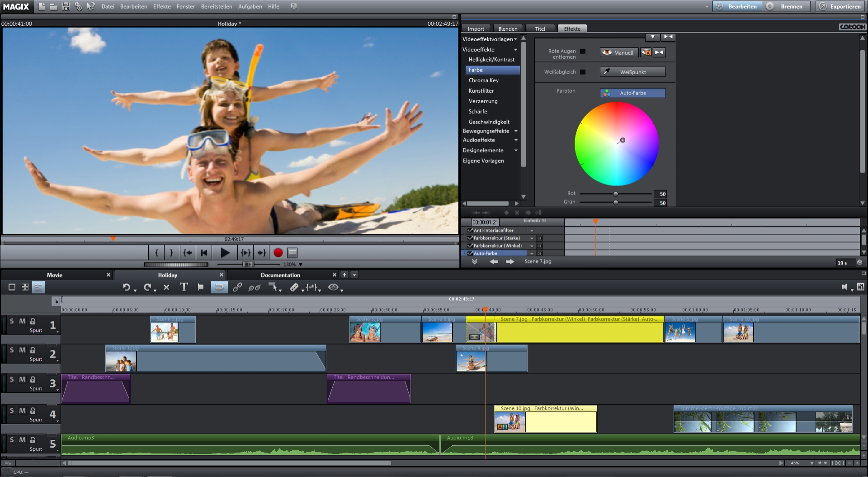Viewport: 868px width, 477px height.
Task: Select the mouse mode arrow tool
Action: (273, 287)
